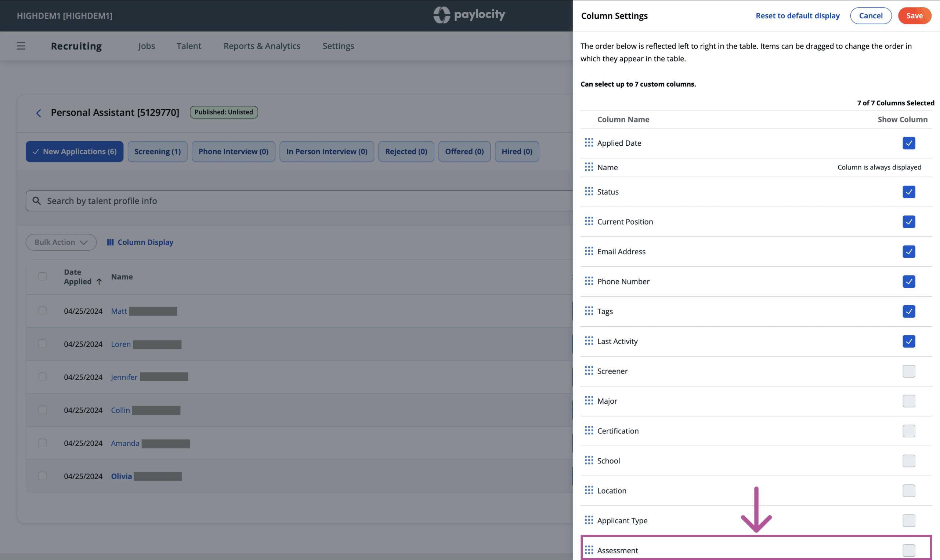Click the search magnifier icon
The height and width of the screenshot is (560, 940).
pos(37,201)
